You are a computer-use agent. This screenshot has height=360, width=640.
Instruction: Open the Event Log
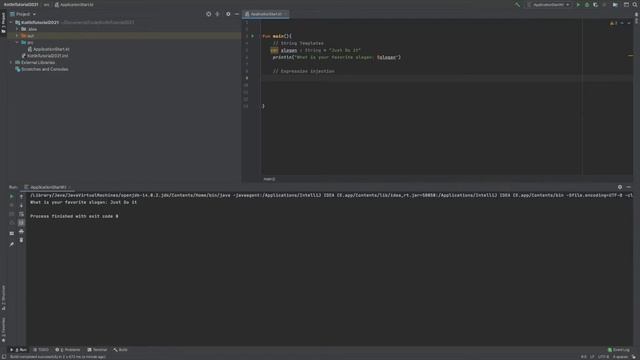[x=619, y=350]
